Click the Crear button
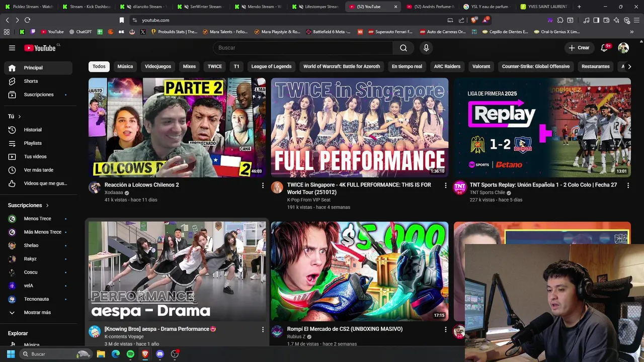The width and height of the screenshot is (644, 362). 579,48
